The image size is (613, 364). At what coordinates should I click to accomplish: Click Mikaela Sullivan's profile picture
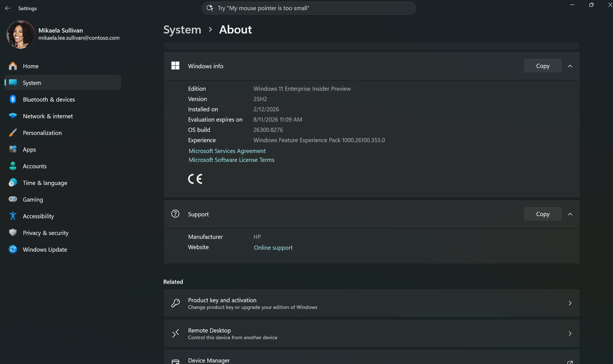[x=20, y=34]
